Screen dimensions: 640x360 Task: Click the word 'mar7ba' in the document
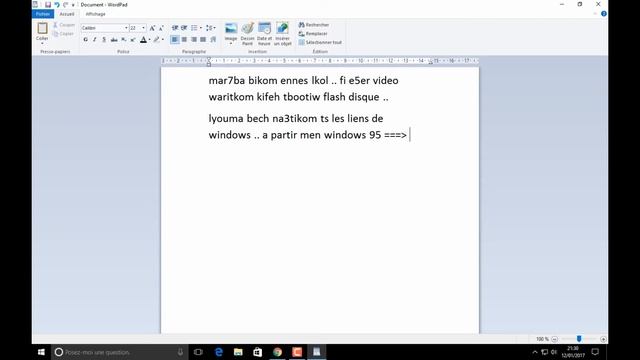pos(227,80)
